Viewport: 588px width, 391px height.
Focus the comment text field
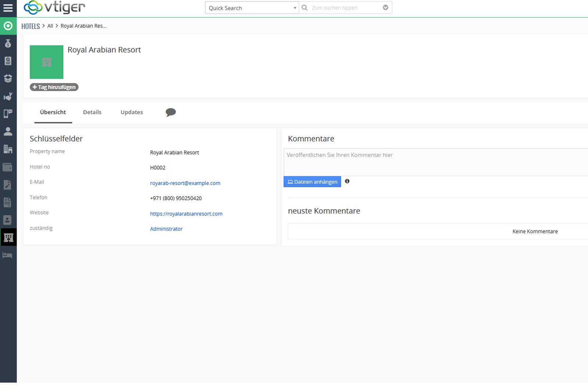pos(434,162)
